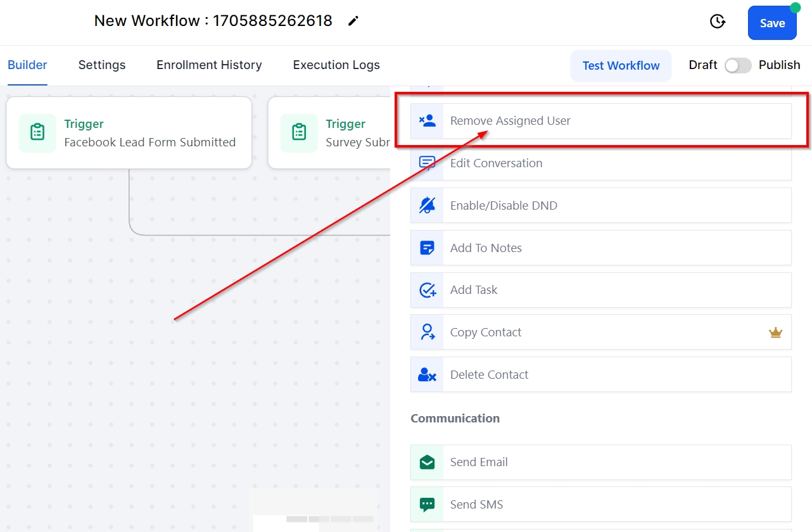812x532 pixels.
Task: Click the Test Workflow button
Action: [621, 66]
